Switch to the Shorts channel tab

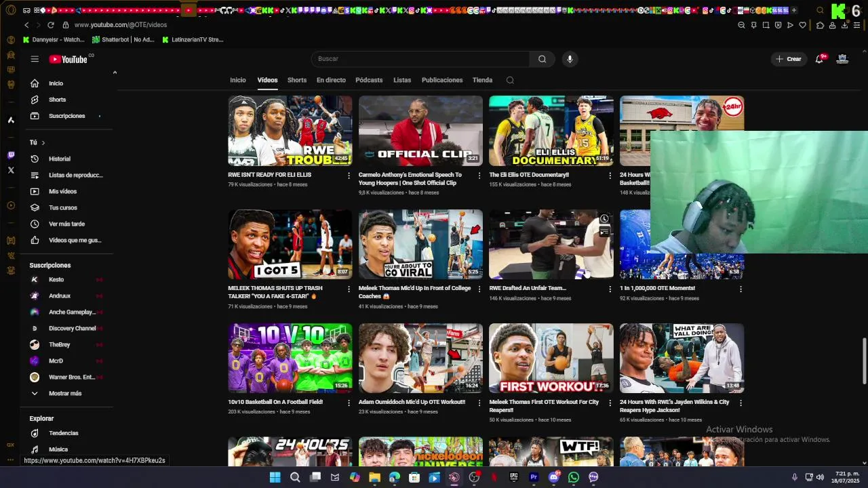pyautogui.click(x=297, y=80)
